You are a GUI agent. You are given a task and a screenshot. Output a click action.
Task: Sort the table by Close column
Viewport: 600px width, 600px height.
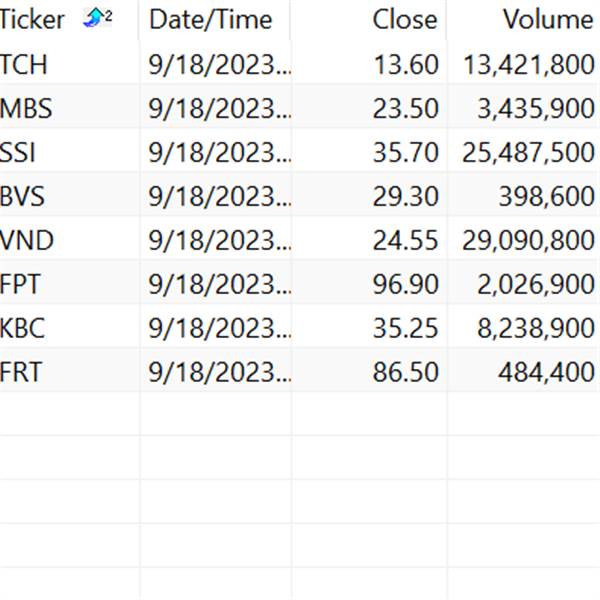coord(404,19)
